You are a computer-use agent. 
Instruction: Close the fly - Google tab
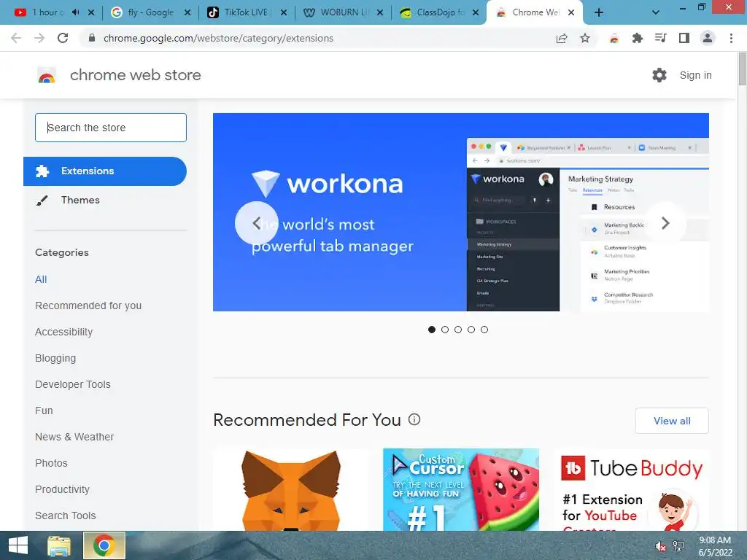187,13
